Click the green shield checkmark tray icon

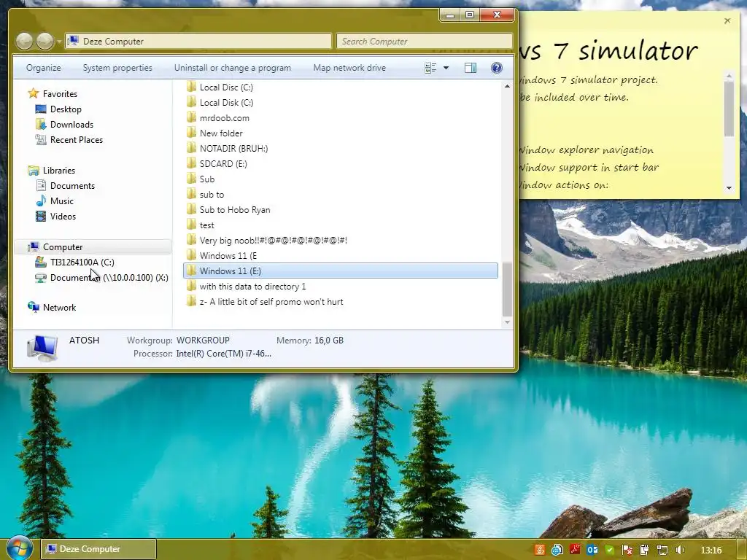point(609,550)
